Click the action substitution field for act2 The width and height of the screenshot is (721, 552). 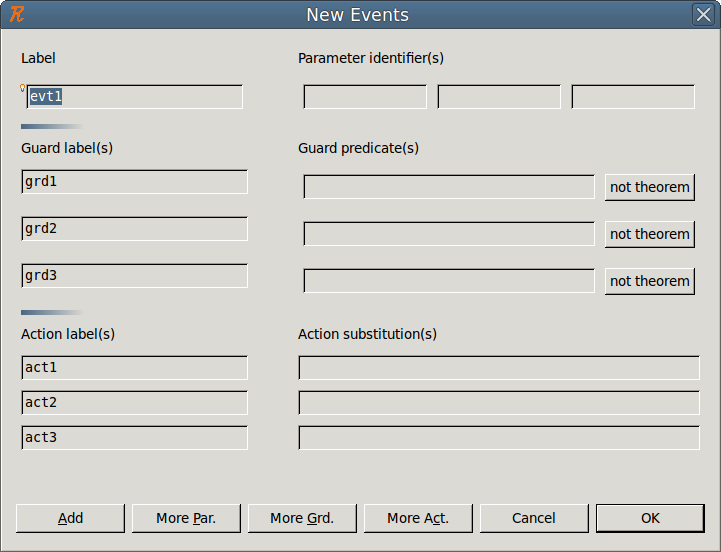tap(499, 403)
